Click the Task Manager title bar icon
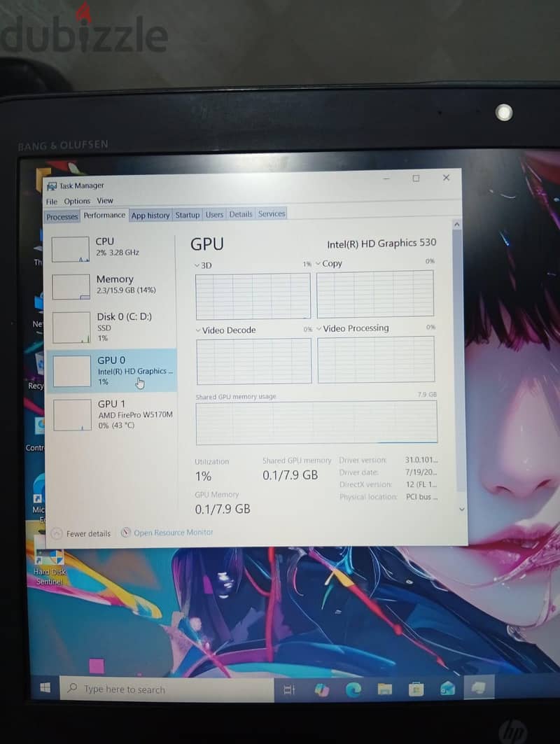Image resolution: width=560 pixels, height=744 pixels. point(52,186)
